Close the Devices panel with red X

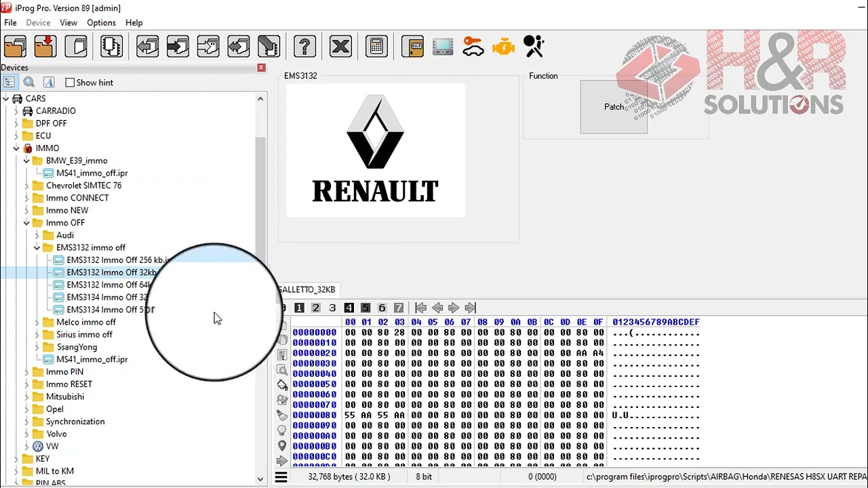pos(261,67)
